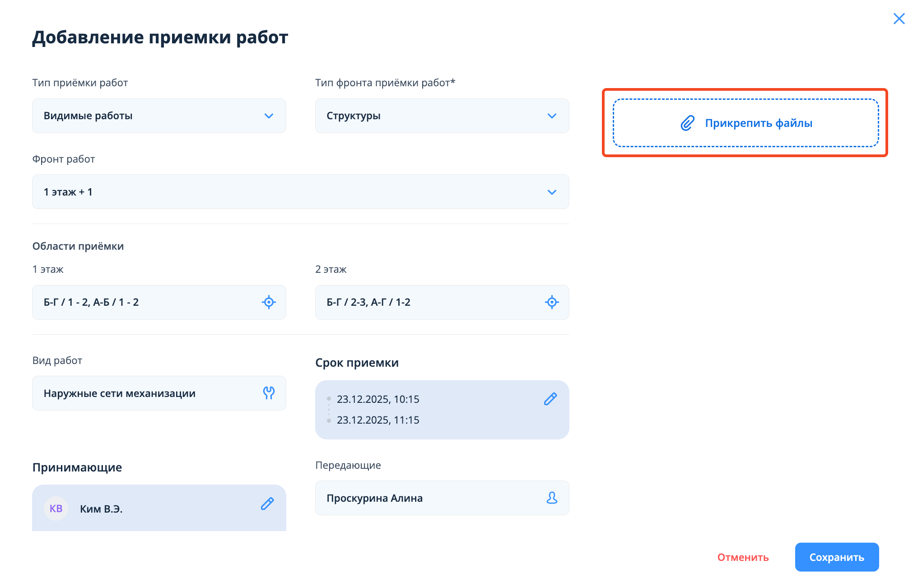Viewport: 913px width, 588px height.
Task: Expand the Тип фронта приёмки работ dropdown
Action: pyautogui.click(x=442, y=116)
